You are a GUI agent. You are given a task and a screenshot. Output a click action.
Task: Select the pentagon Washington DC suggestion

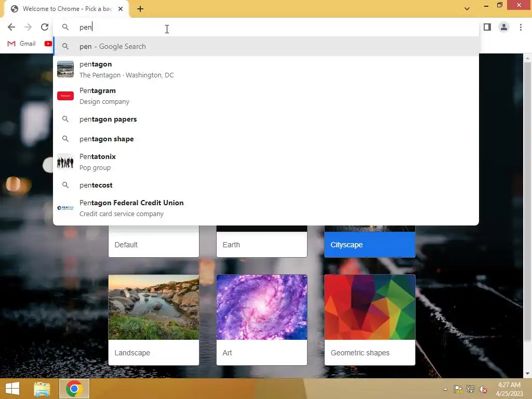tap(266, 70)
